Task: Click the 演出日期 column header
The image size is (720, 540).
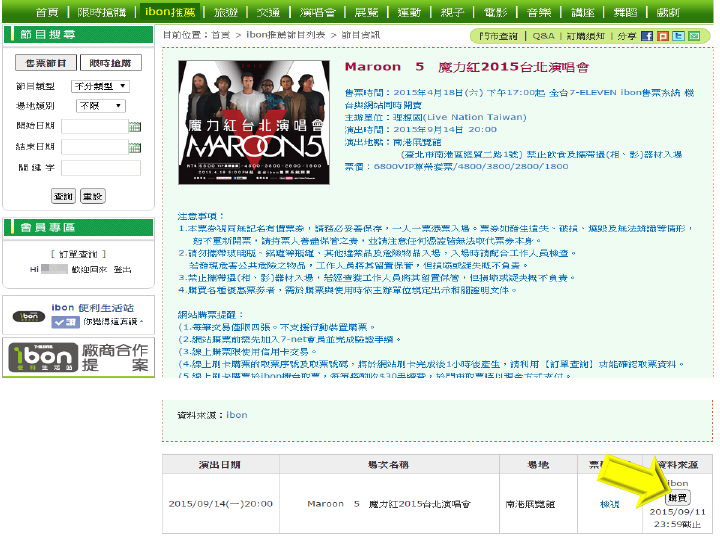Action: [219, 465]
